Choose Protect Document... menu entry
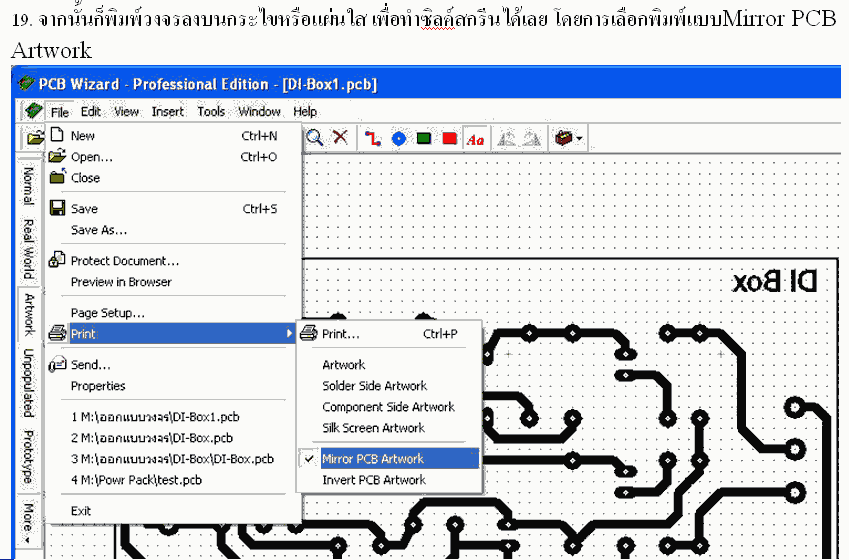 coord(173,261)
